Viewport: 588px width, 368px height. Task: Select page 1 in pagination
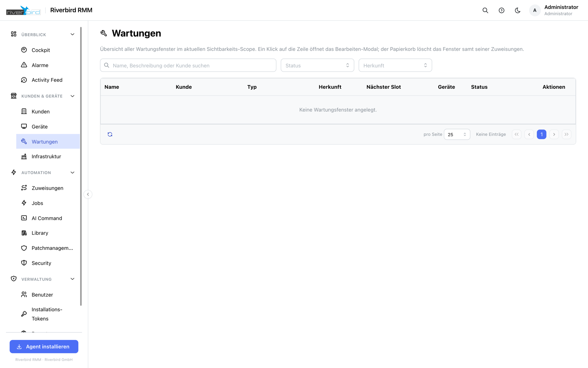[x=541, y=134]
